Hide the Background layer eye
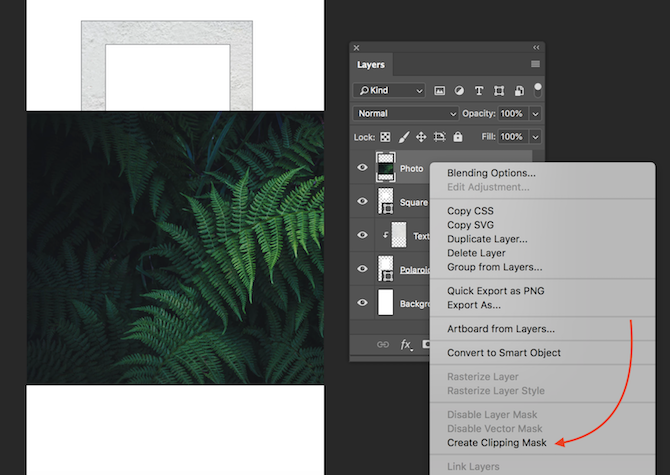670x475 pixels. (x=363, y=302)
